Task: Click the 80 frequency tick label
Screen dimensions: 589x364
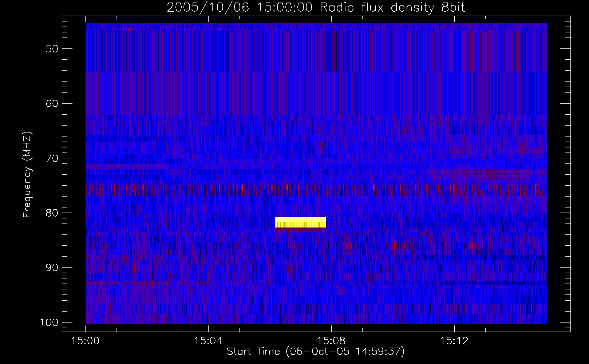Action: point(52,213)
